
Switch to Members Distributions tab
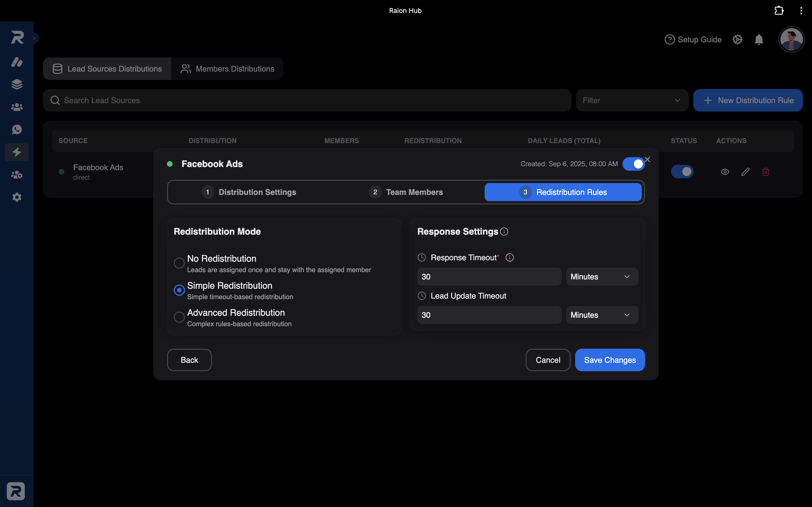click(x=228, y=69)
